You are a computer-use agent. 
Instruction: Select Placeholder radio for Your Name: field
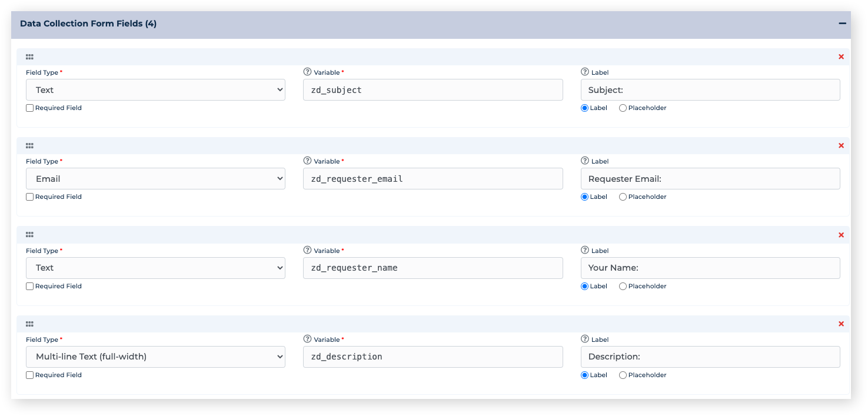tap(623, 287)
